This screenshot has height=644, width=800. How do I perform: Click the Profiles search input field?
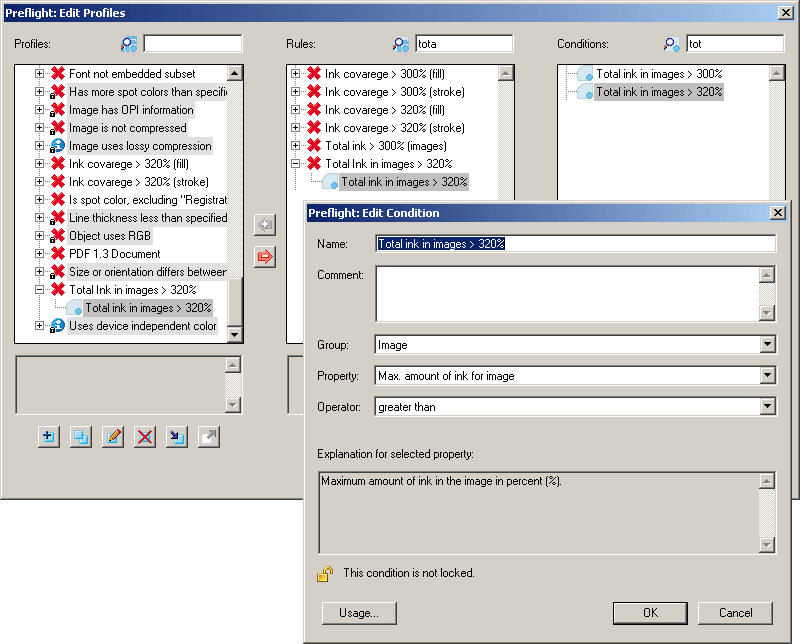tap(193, 44)
